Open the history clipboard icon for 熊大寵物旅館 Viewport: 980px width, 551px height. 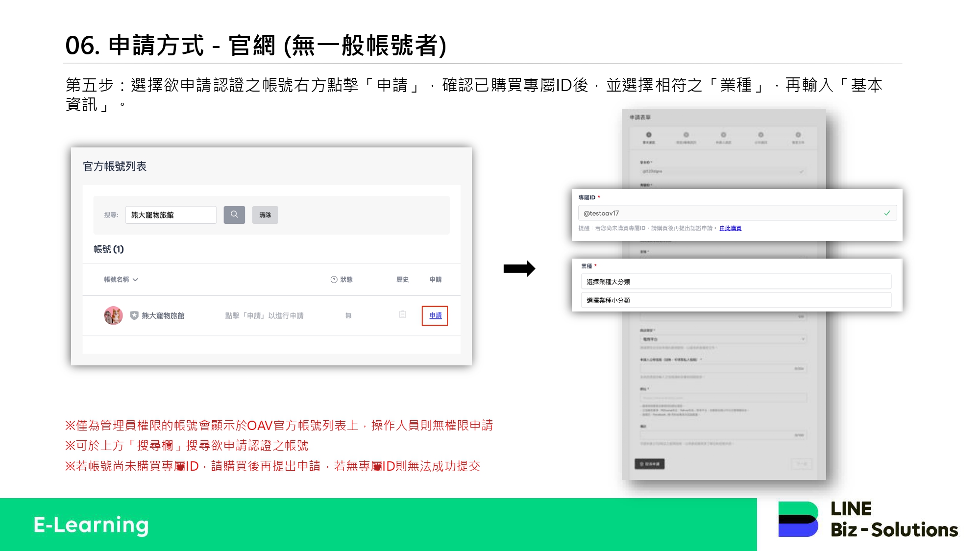coord(402,314)
